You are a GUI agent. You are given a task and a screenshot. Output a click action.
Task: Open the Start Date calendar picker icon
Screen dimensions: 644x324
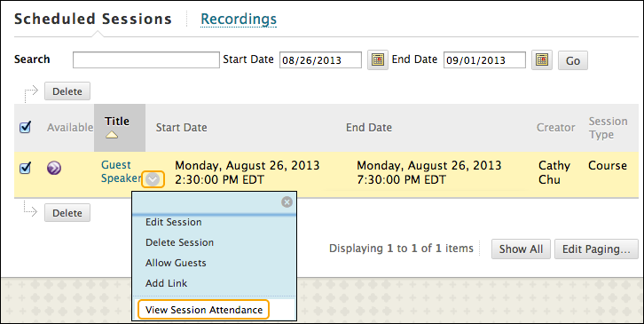coord(378,60)
